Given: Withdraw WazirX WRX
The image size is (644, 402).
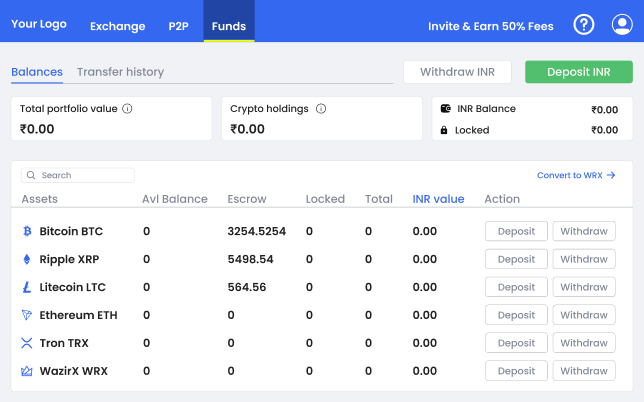Looking at the screenshot, I should click(584, 371).
